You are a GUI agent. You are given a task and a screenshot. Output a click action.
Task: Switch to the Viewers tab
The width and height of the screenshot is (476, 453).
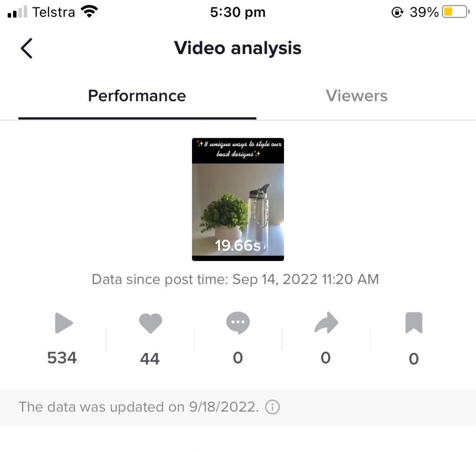pos(357,96)
